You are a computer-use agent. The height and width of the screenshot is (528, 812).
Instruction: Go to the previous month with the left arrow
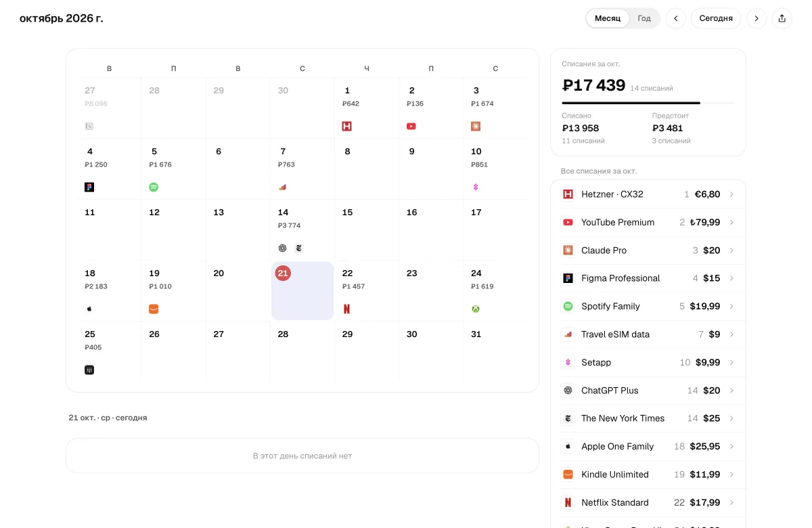click(x=676, y=18)
